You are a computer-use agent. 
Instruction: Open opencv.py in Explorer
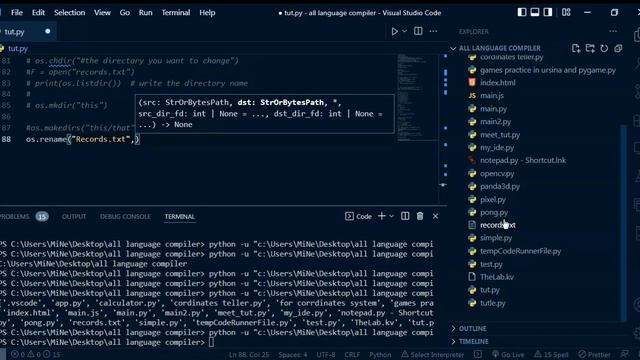point(497,173)
